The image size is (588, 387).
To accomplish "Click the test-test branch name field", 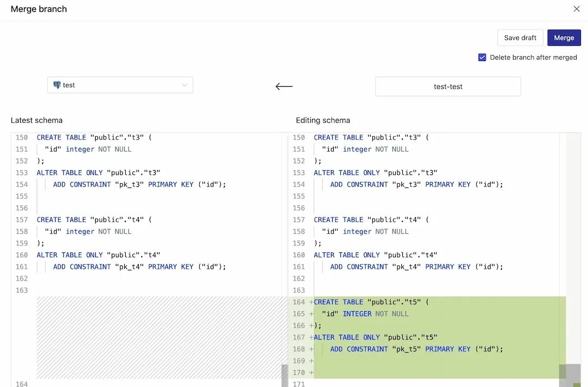I will [448, 86].
